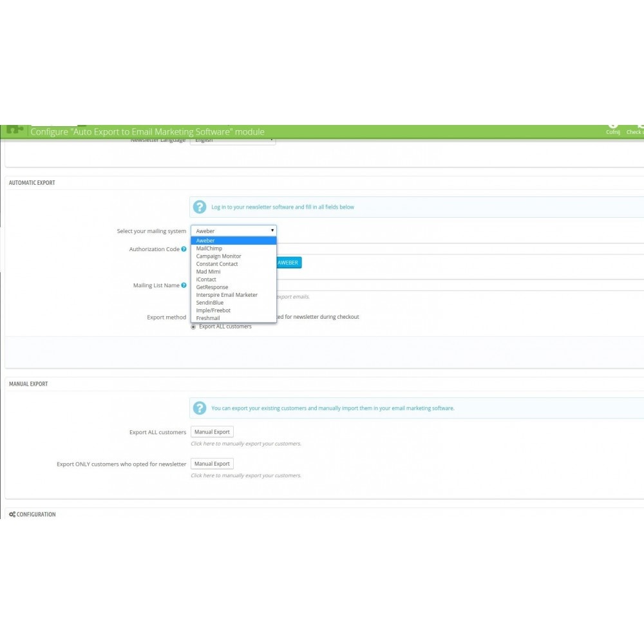Screen dimensions: 644x644
Task: Choose Campaign Monitor from the dropdown list
Action: click(x=233, y=256)
